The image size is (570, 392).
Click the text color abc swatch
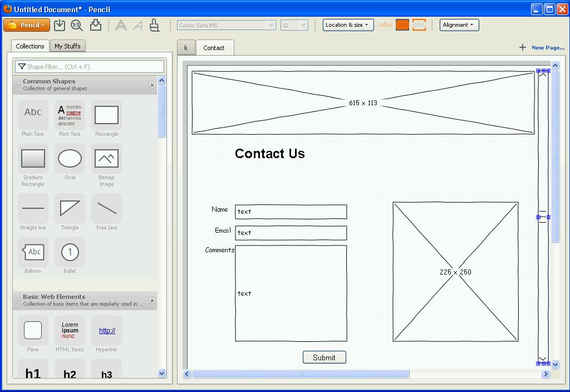click(386, 24)
